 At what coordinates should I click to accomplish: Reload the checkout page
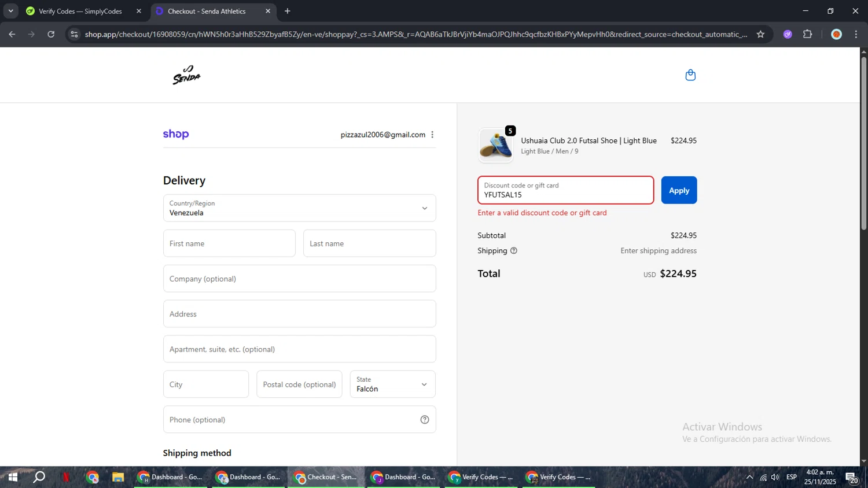pos(51,34)
